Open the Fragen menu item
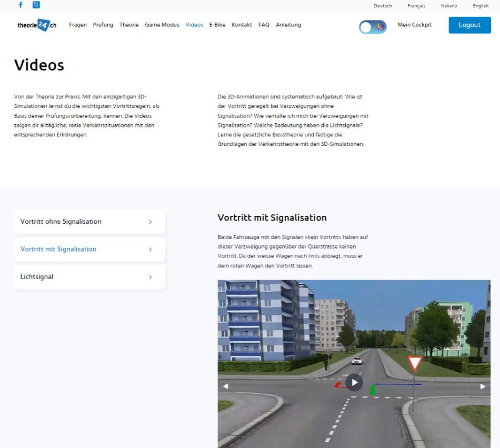This screenshot has height=448, width=500. (x=78, y=25)
